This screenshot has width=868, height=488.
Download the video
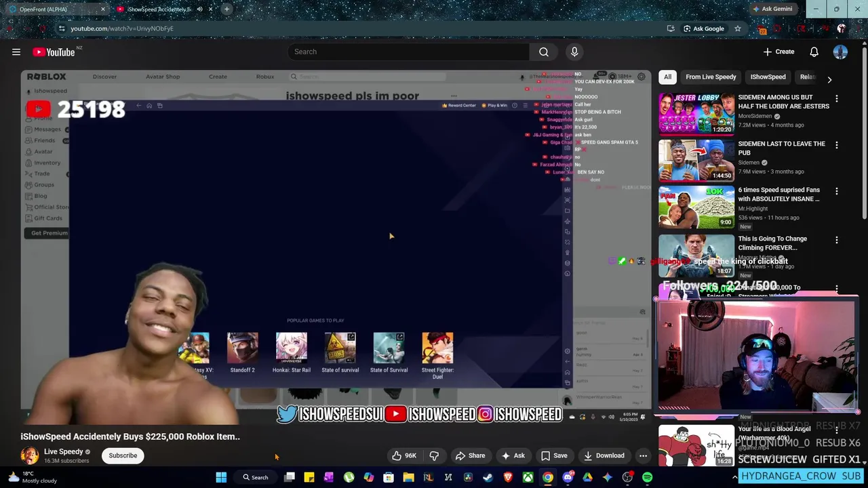pyautogui.click(x=604, y=455)
